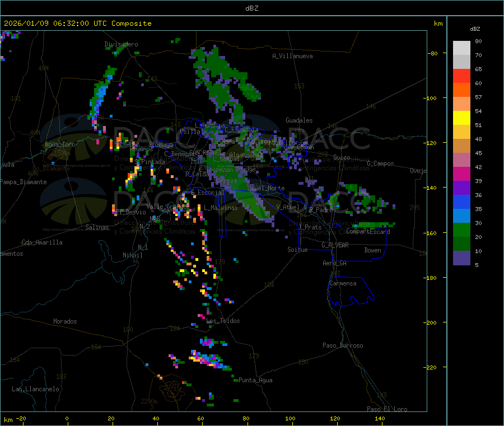This screenshot has height=426, width=504.
Task: Click the -220 km y-axis tick label
Action: point(431,368)
